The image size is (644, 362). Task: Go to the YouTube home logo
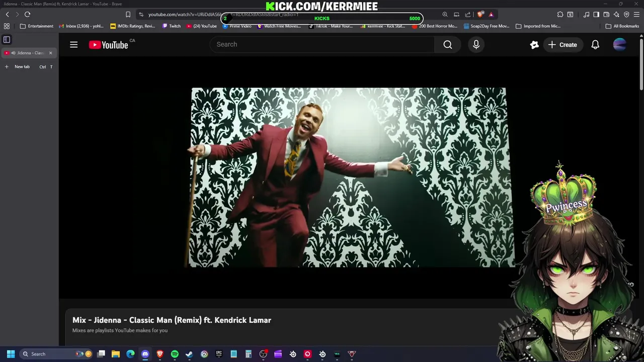[109, 45]
